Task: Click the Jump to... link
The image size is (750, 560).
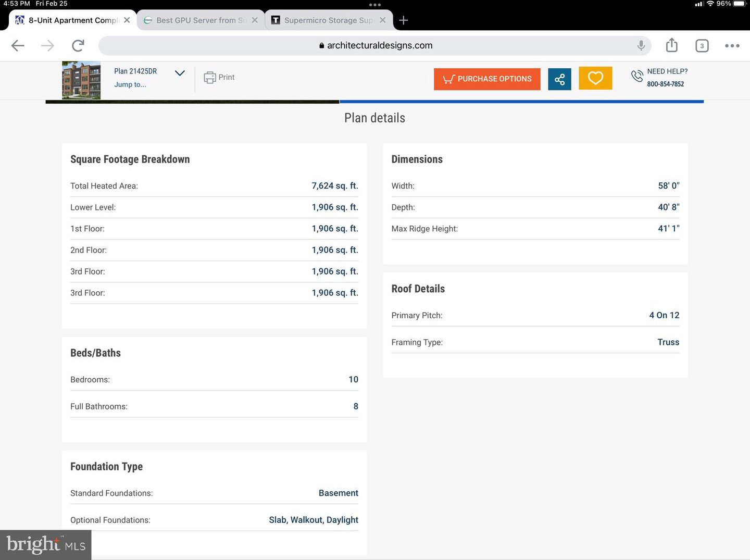Action: [130, 84]
